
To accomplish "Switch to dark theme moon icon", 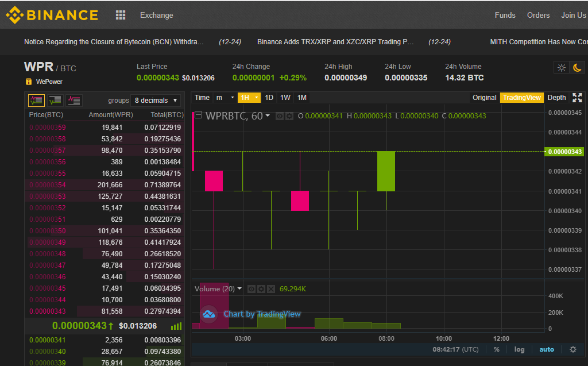I will click(577, 68).
